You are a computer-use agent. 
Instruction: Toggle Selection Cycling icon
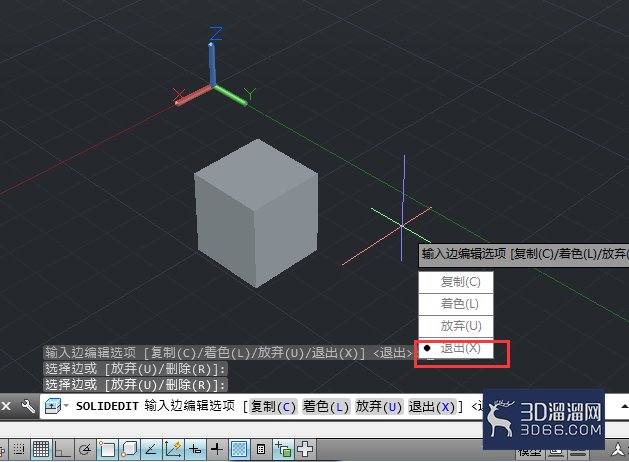[x=283, y=449]
